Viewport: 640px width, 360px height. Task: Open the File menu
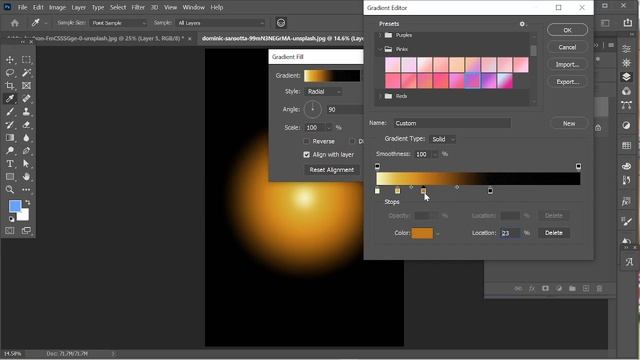(x=22, y=7)
